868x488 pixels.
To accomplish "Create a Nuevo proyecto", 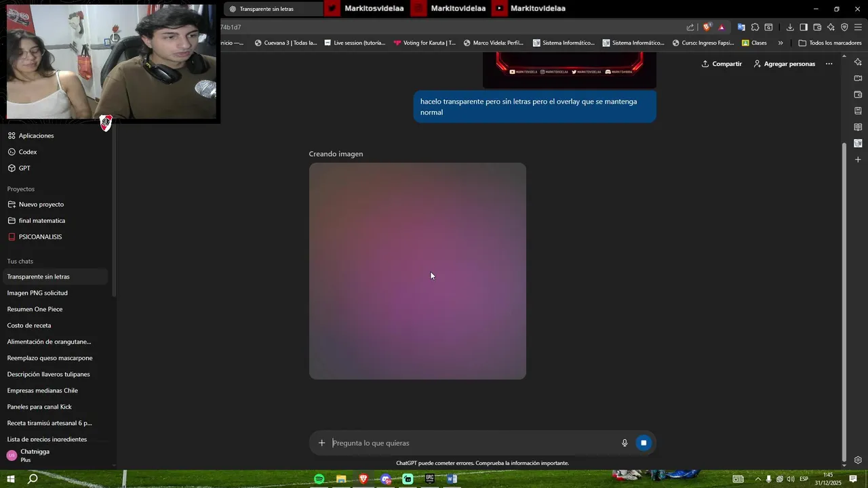I will point(56,204).
